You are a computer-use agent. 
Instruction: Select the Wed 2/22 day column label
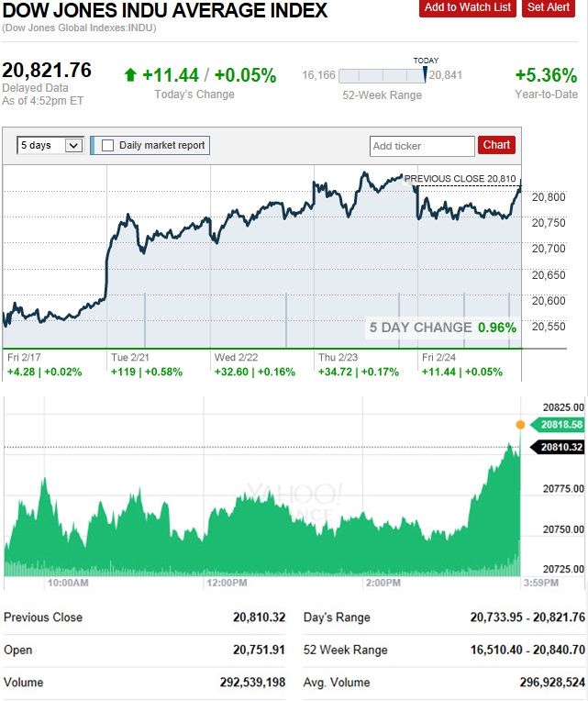coord(236,357)
